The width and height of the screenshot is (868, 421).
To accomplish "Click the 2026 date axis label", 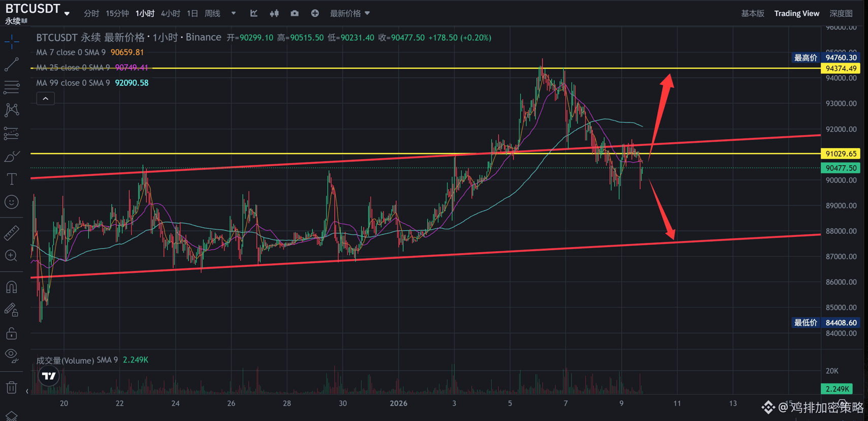I will [x=399, y=404].
